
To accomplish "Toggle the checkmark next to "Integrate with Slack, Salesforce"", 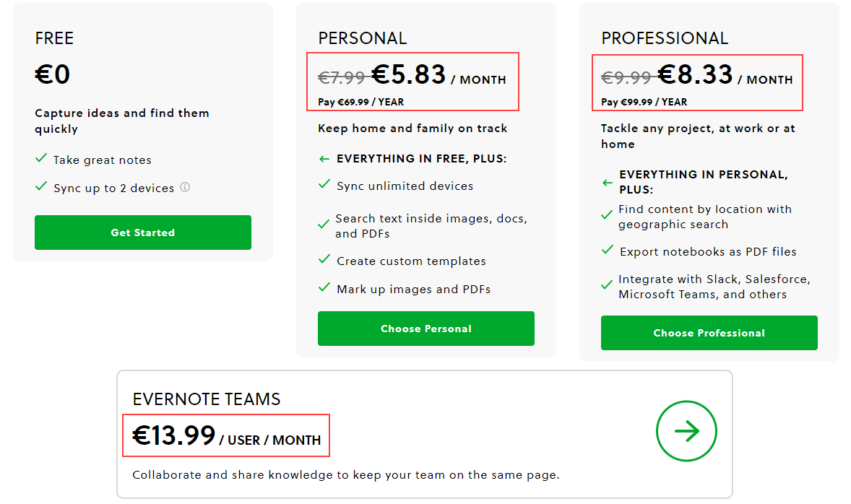I will (x=607, y=284).
